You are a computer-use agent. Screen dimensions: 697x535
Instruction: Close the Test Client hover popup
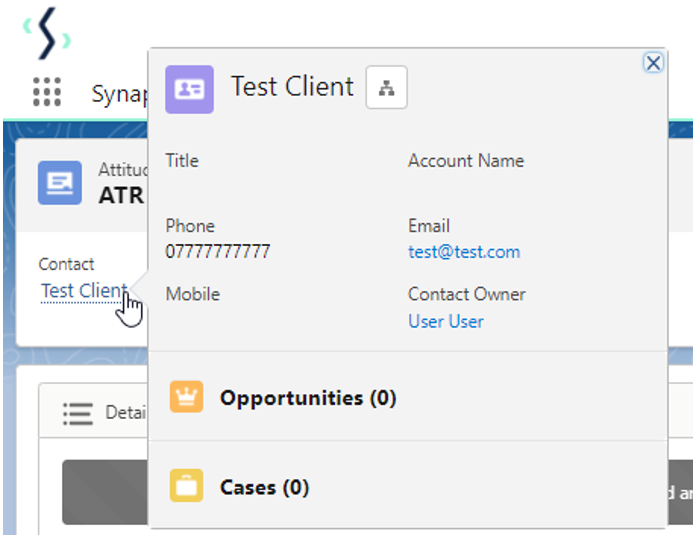(653, 63)
